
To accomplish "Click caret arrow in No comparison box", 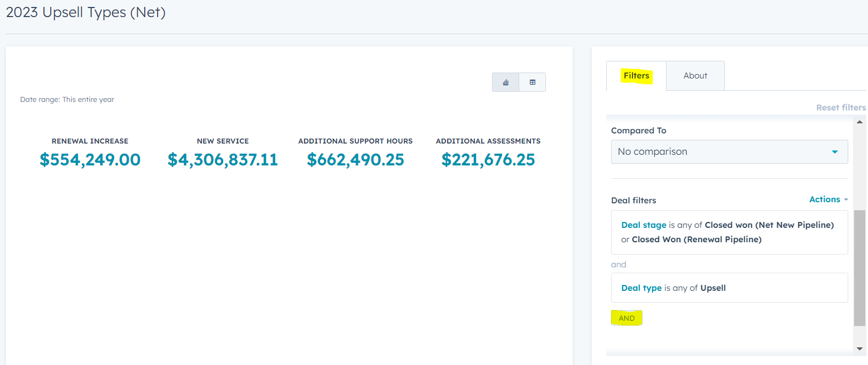I will [x=835, y=152].
